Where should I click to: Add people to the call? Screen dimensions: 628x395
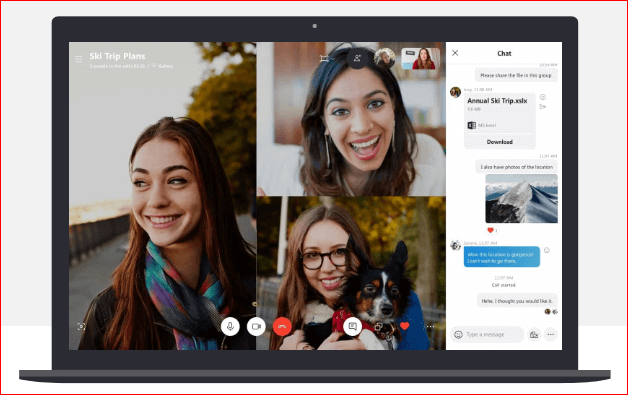pyautogui.click(x=357, y=58)
